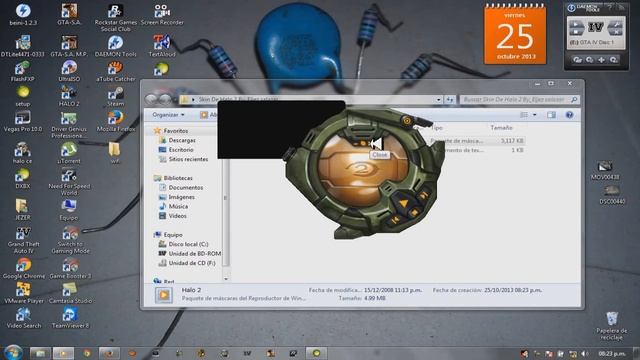Launch Need For Speed World shortcut
The width and height of the screenshot is (640, 360).
tap(69, 182)
